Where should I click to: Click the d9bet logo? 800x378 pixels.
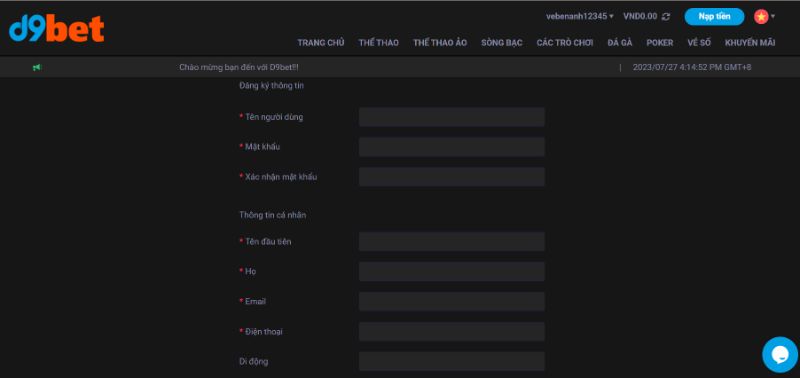tap(57, 29)
